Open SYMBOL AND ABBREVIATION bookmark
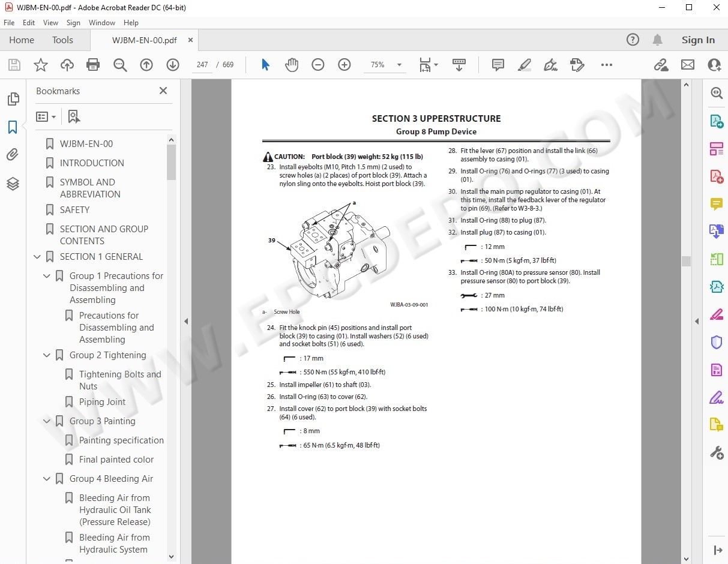728x564 pixels. coord(90,188)
